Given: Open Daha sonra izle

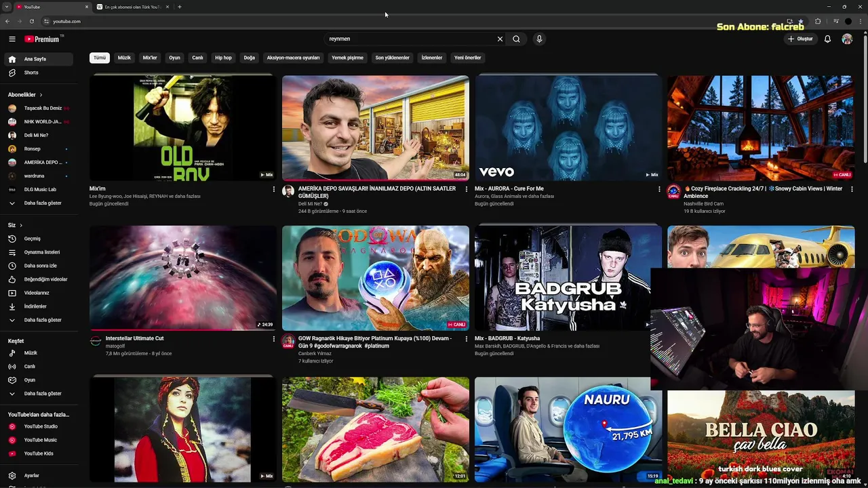Looking at the screenshot, I should coord(40,266).
